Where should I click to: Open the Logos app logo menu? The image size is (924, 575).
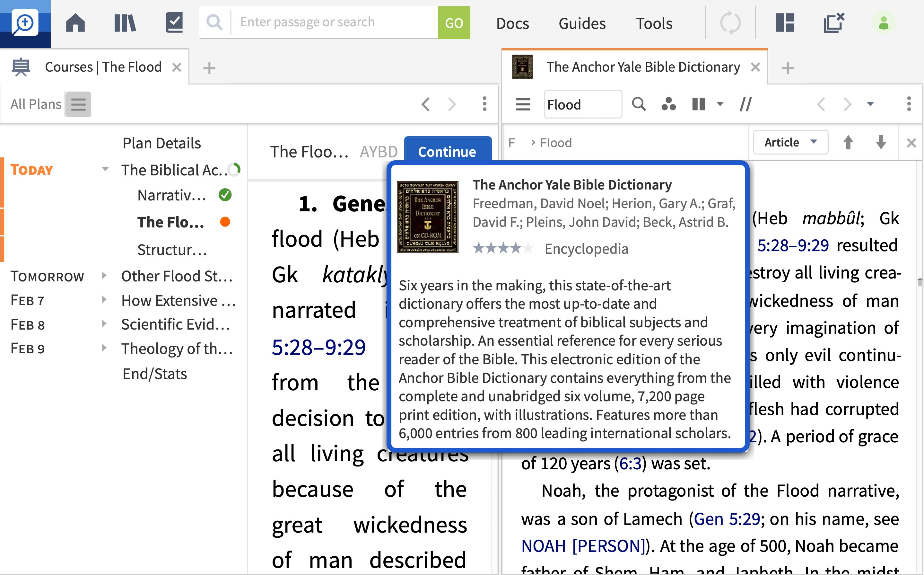pos(25,23)
